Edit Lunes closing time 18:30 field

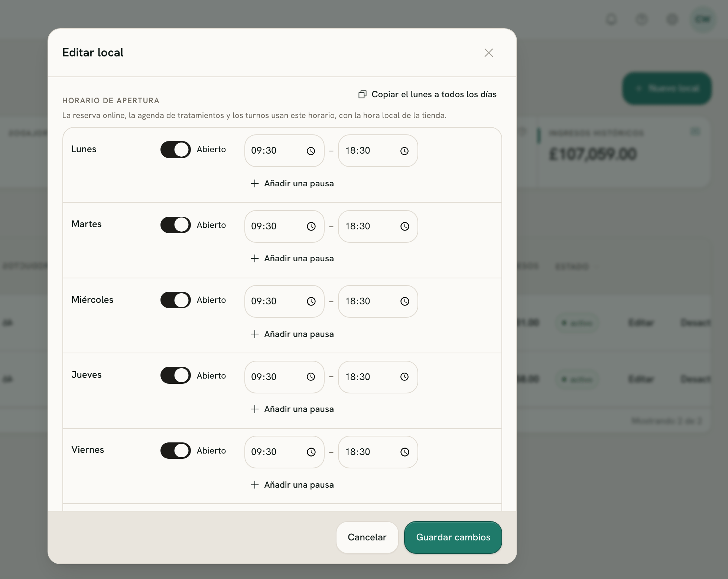click(378, 151)
